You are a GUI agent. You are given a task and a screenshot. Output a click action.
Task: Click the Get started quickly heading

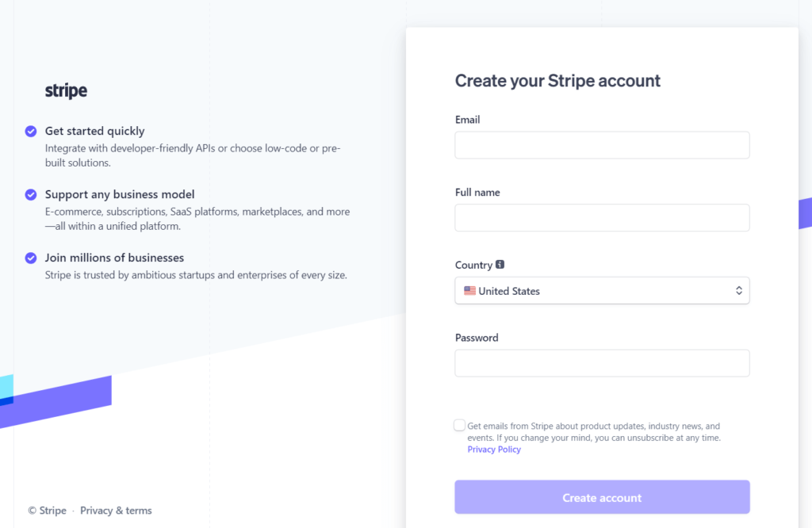94,131
